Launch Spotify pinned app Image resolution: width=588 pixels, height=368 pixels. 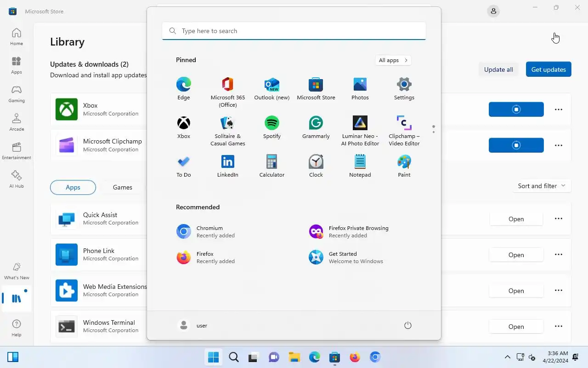pyautogui.click(x=272, y=127)
